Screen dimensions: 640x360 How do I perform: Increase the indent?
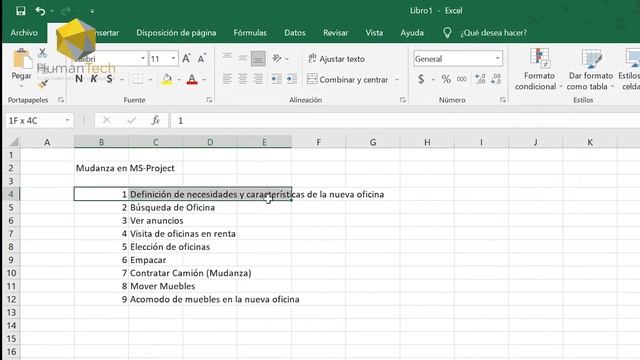click(x=291, y=79)
